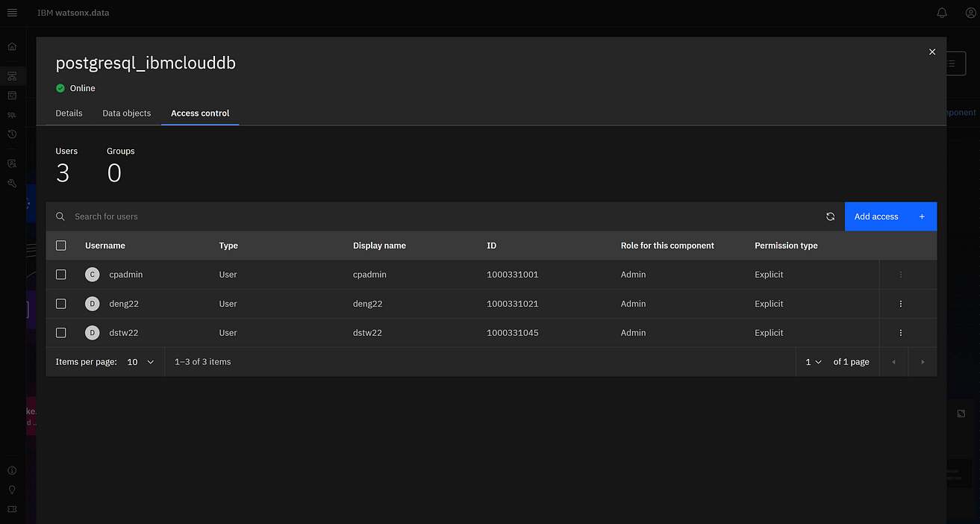Open the notifications bell
This screenshot has width=980, height=524.
click(x=942, y=13)
